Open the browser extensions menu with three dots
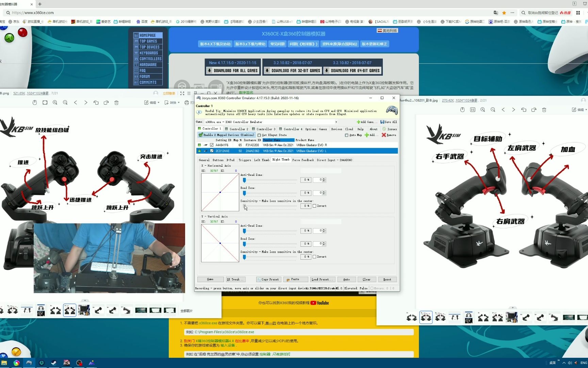This screenshot has width=588, height=368. click(x=512, y=13)
